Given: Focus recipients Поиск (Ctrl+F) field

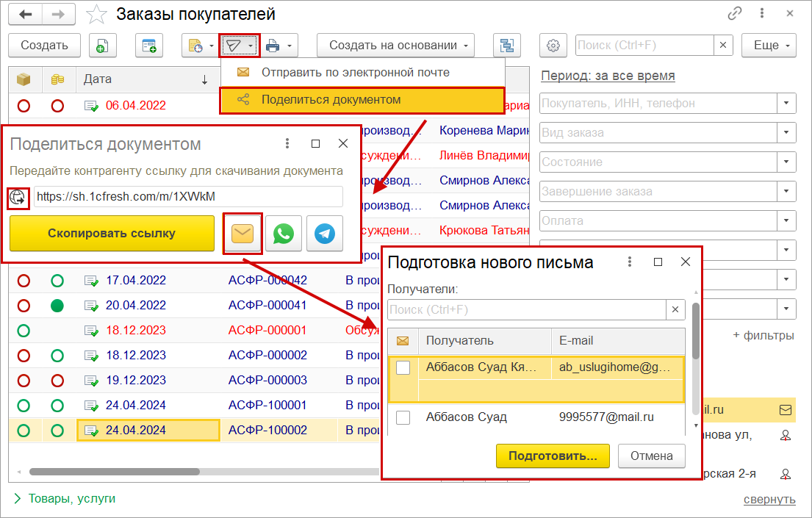Looking at the screenshot, I should point(527,310).
